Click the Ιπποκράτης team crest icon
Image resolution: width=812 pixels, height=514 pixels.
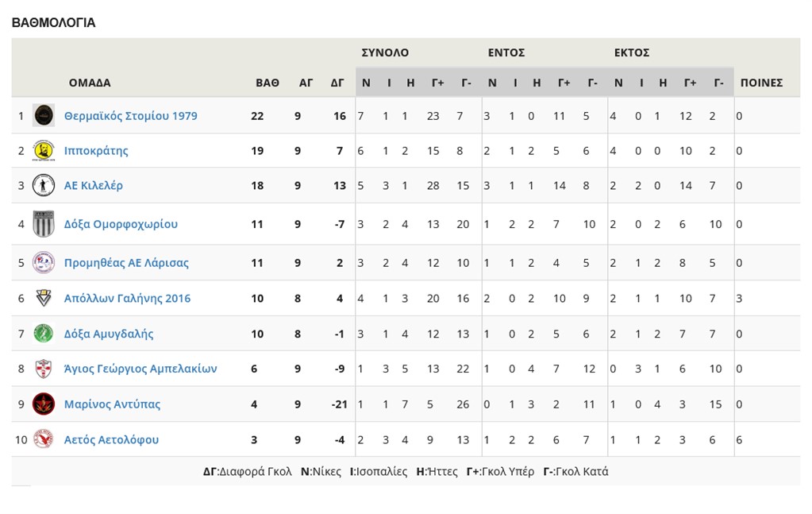click(44, 150)
